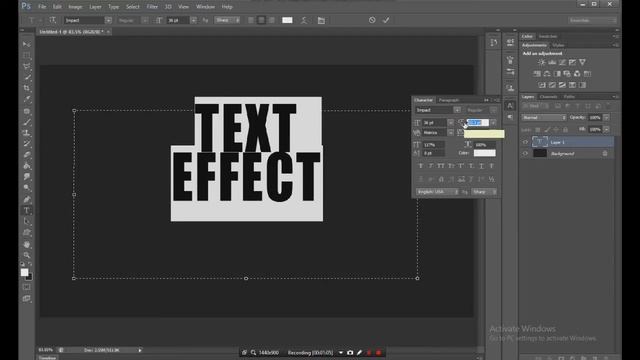Open leading dropdown in Character panel
Image resolution: width=640 pixels, height=360 pixels.
click(x=493, y=123)
